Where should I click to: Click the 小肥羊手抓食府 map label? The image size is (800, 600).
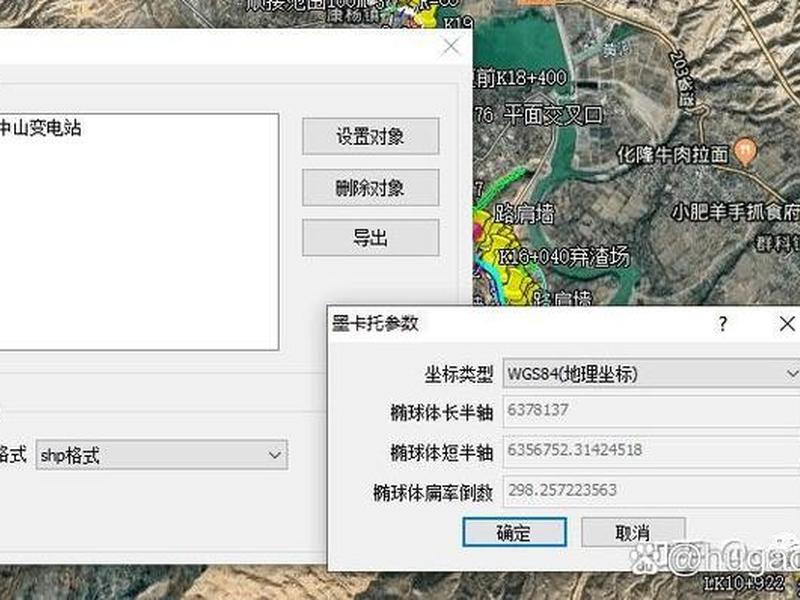(x=735, y=211)
